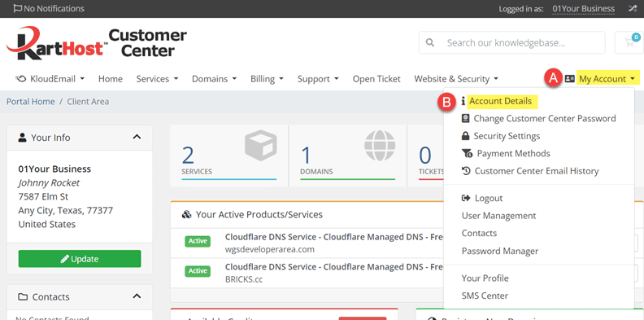The image size is (644, 320).
Task: Open User Management menu entry
Action: tap(498, 216)
